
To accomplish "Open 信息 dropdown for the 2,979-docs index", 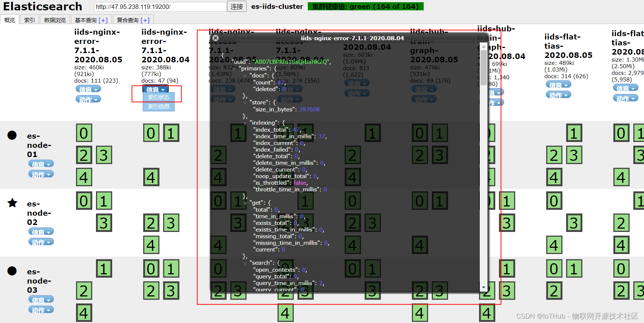I will [626, 88].
